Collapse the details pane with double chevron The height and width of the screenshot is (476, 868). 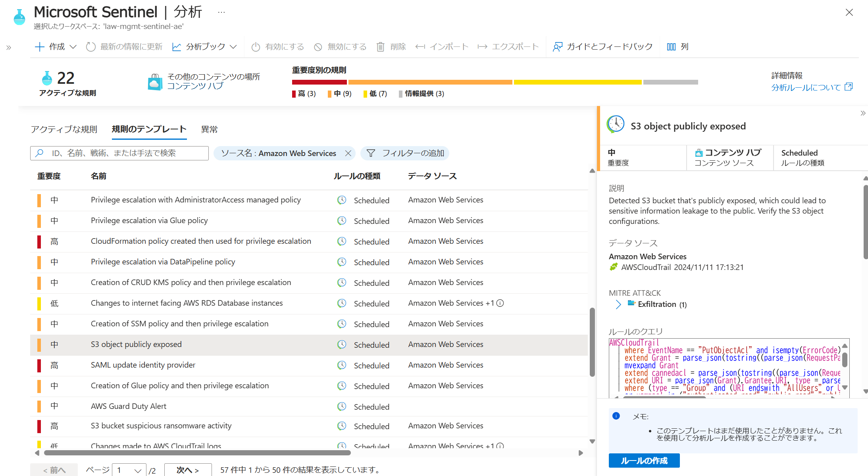point(863,113)
